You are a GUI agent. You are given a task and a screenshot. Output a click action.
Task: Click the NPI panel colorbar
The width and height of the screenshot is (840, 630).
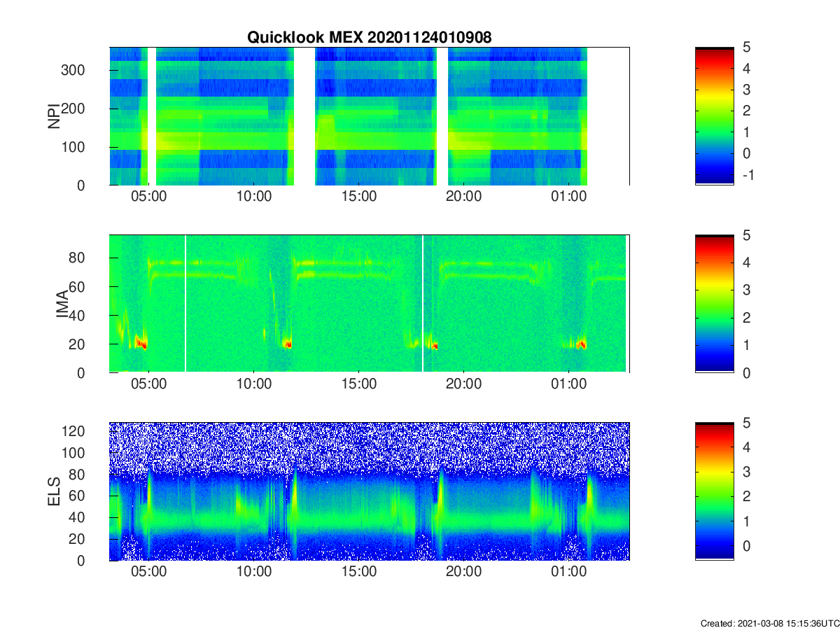pos(715,115)
